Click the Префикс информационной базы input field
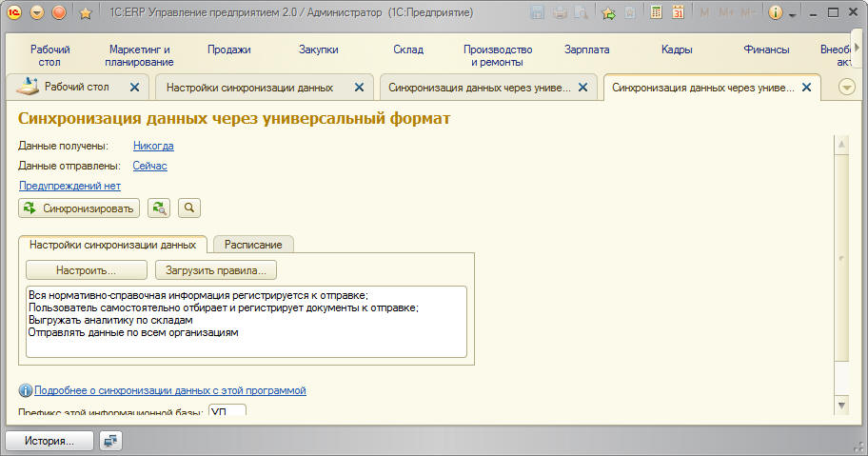868x456 pixels. coord(227,411)
